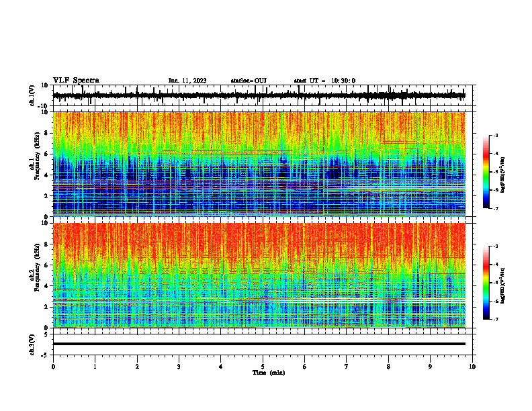Click the "2" kHz tick on ch.1 frequency axis
Screen dimensions: 532x411
tap(47, 196)
